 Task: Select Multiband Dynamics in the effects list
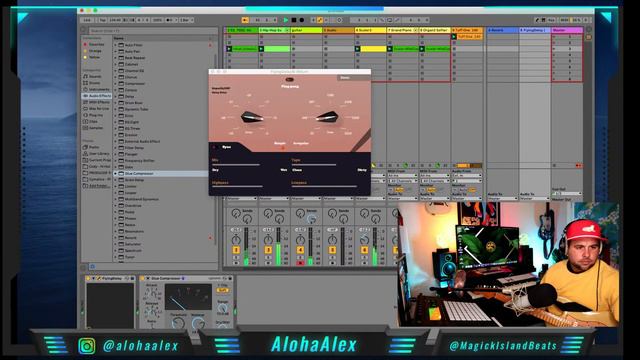tap(142, 199)
